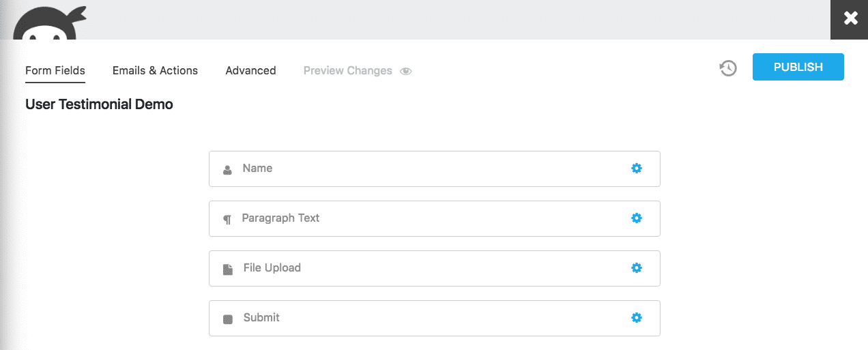Screen dimensions: 868x350
Task: Click the undo history clock icon
Action: pos(728,68)
